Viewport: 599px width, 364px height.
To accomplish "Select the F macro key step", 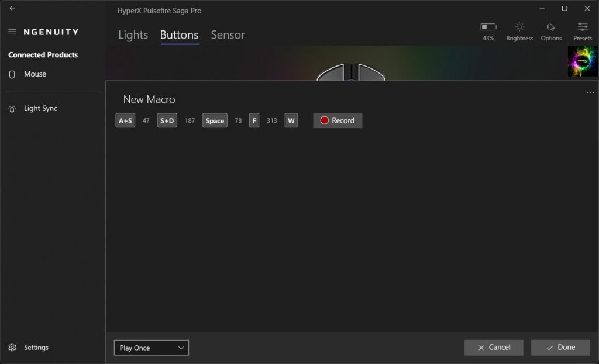I will (254, 120).
